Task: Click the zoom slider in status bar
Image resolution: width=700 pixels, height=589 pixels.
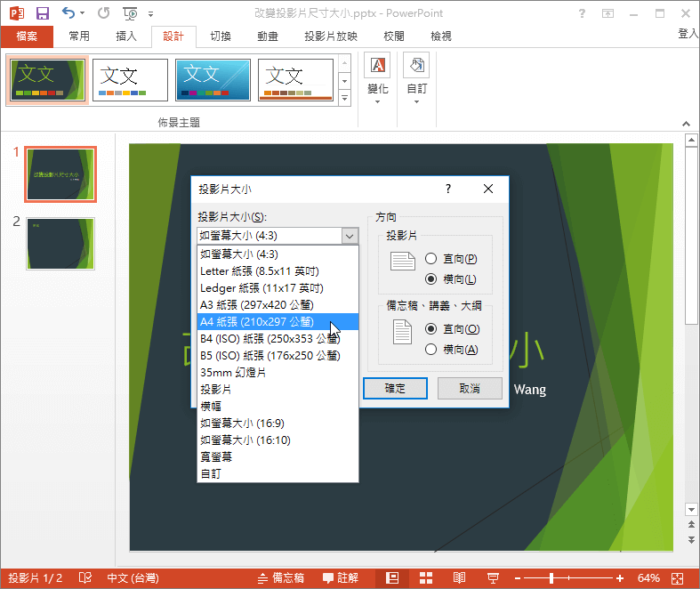Action: pos(551,578)
